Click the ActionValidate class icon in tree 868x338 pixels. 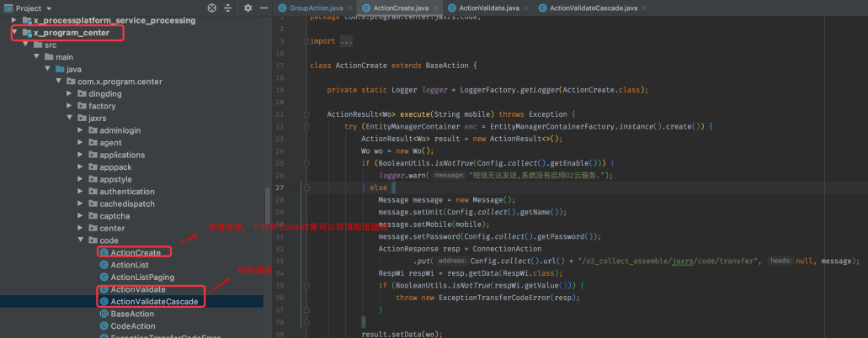coord(104,289)
